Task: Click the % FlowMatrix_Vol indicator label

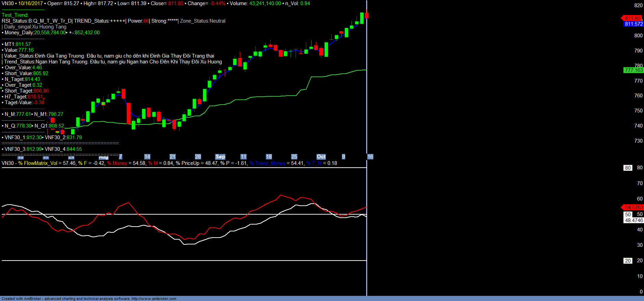Action: coord(38,163)
